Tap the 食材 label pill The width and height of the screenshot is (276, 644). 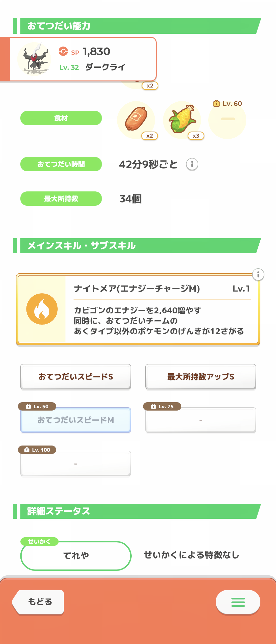pyautogui.click(x=61, y=118)
